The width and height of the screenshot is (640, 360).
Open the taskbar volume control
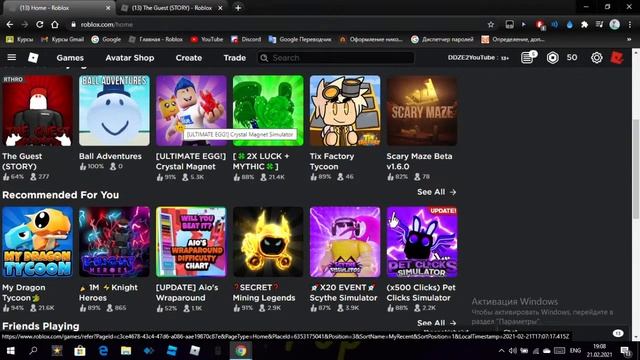point(513,351)
